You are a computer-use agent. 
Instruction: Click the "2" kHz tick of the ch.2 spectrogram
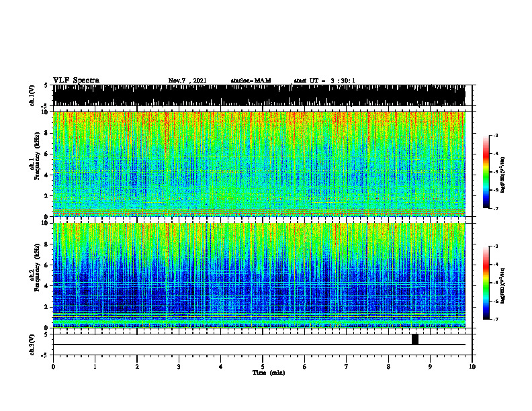(x=48, y=307)
